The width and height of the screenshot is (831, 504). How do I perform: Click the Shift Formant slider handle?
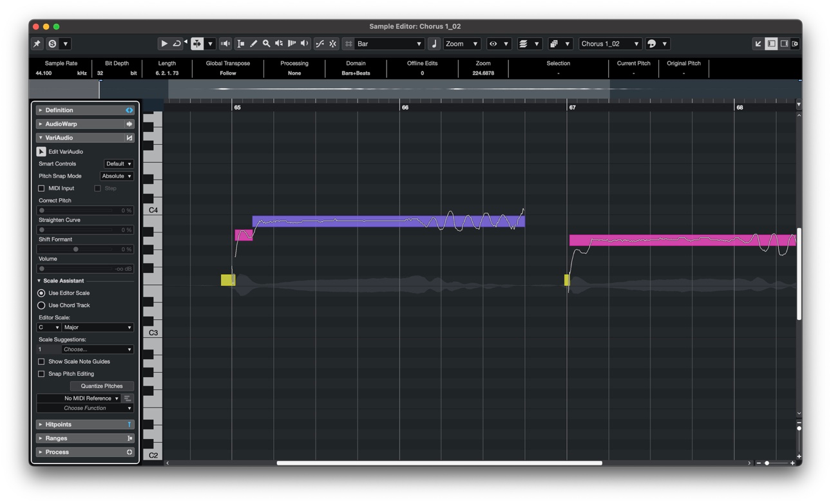[76, 249]
